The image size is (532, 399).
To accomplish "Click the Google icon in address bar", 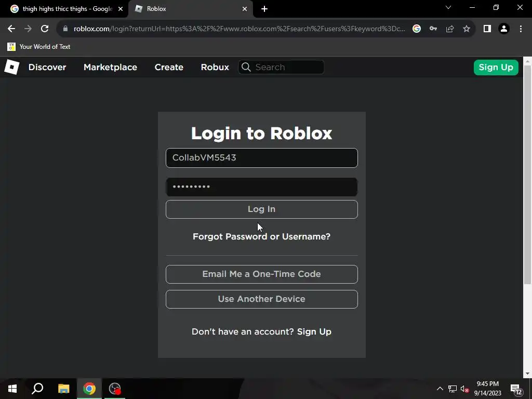I will (416, 29).
